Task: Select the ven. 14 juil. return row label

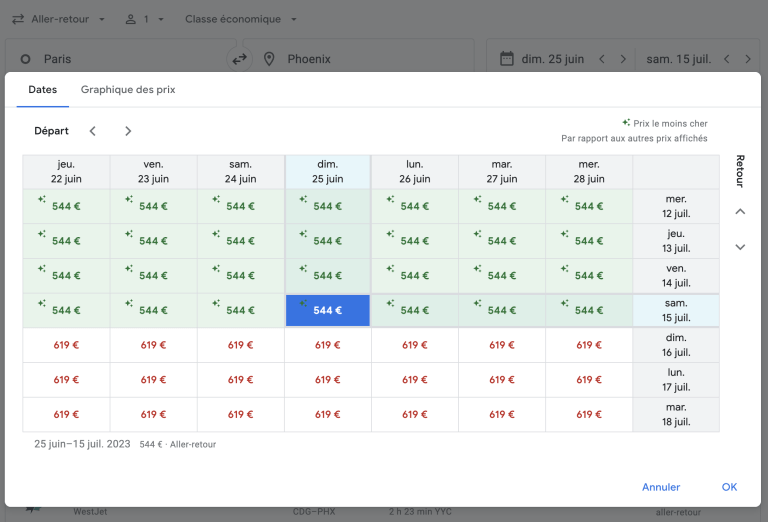Action: [676, 276]
